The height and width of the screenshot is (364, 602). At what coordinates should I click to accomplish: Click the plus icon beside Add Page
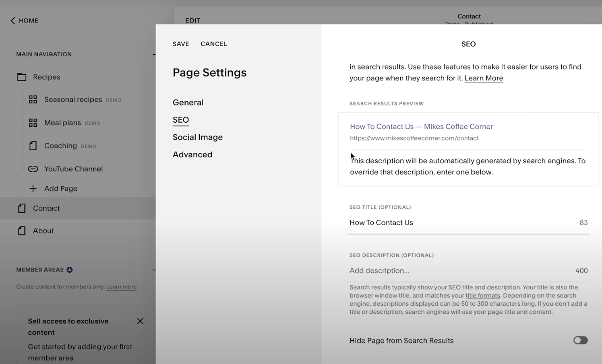33,188
